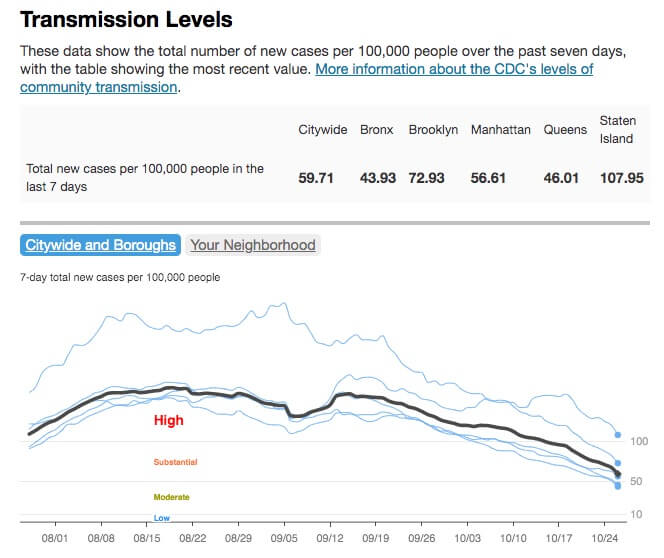
Task: Click the Citywide column header
Action: tap(322, 130)
